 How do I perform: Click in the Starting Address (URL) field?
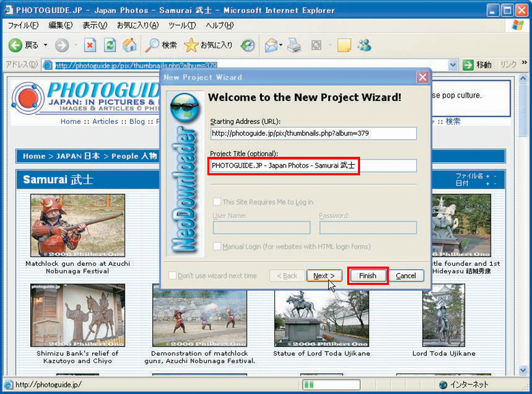coord(313,133)
